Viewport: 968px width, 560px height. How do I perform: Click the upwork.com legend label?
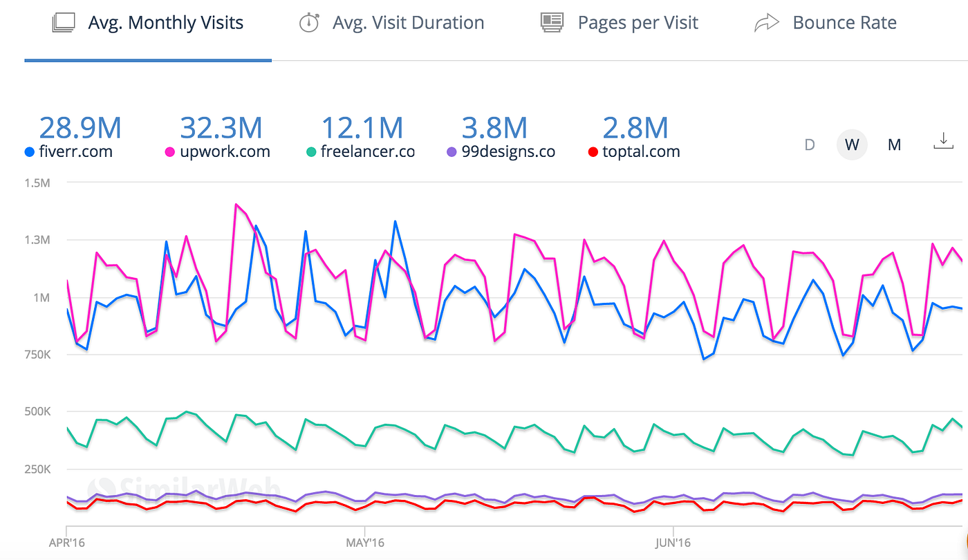(224, 152)
